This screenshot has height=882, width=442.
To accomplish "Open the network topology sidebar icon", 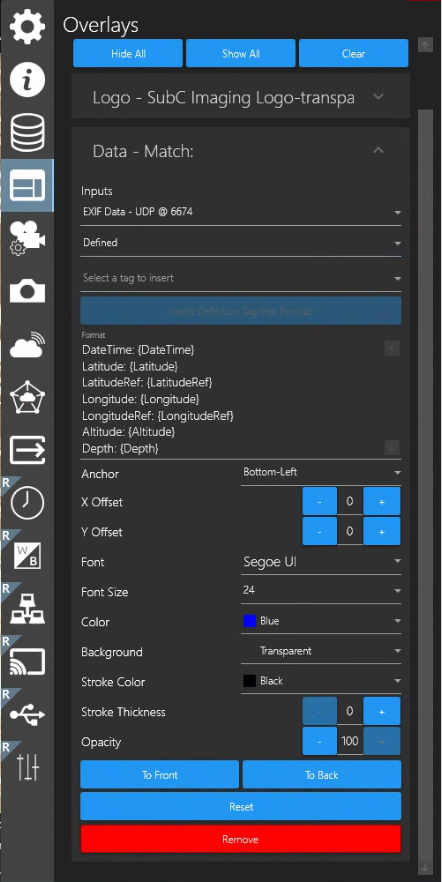I will pos(27,608).
